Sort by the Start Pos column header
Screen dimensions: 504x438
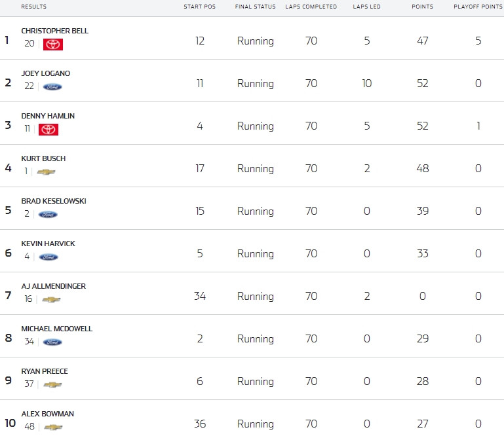tap(200, 7)
